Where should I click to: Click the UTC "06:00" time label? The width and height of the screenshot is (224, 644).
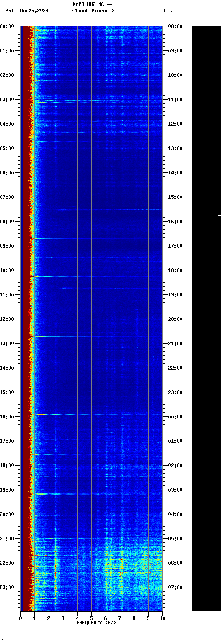point(175,563)
